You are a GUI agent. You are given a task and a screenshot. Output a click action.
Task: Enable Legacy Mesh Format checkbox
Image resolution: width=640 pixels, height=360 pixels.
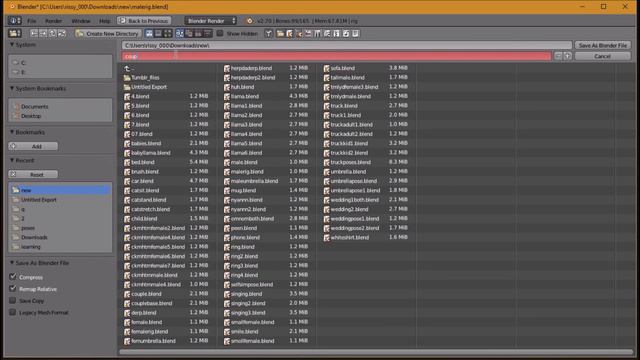(13, 312)
